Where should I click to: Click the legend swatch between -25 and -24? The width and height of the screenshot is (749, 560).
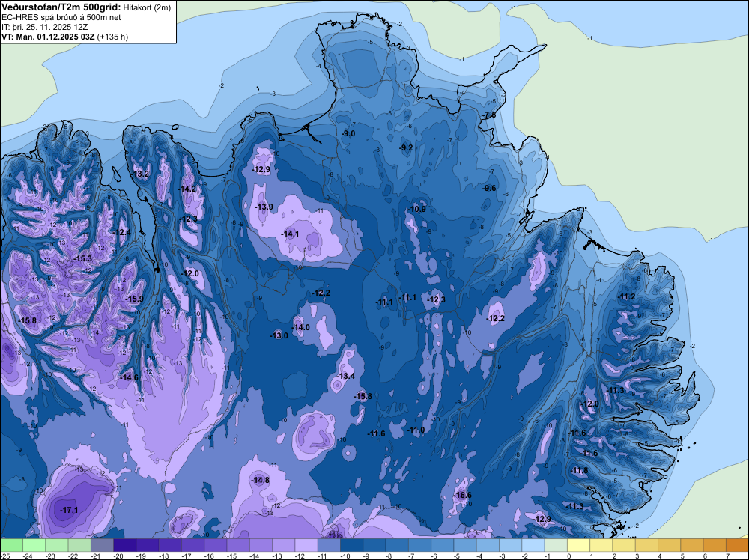(11, 545)
